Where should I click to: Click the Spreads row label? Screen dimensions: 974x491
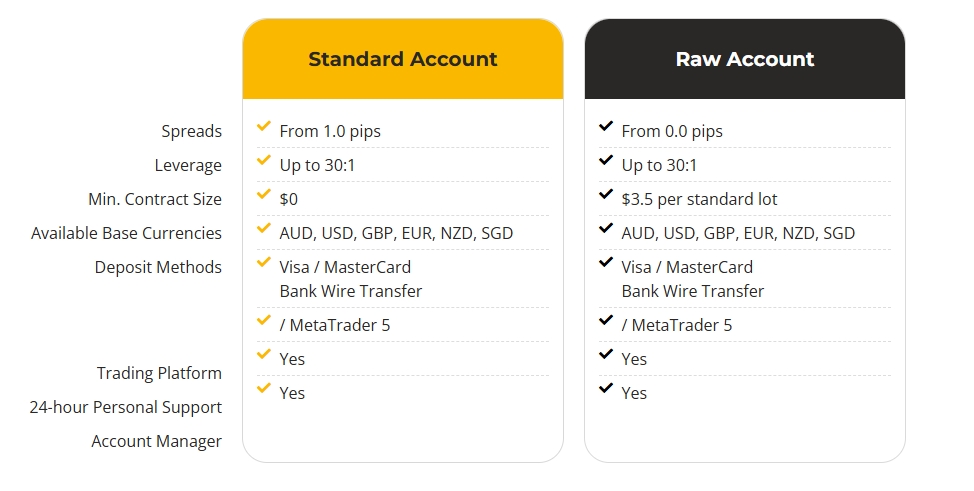pos(191,131)
